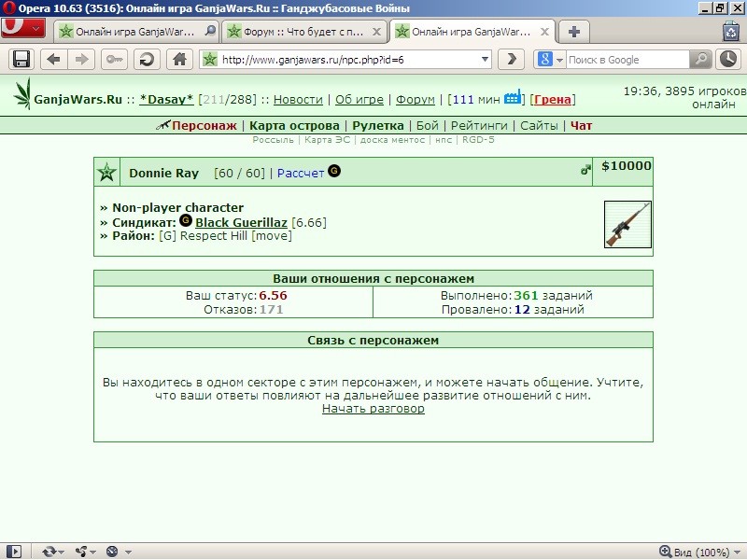Click the magnifier icon on the first tab
Image resolution: width=747 pixels, height=560 pixels.
209,32
